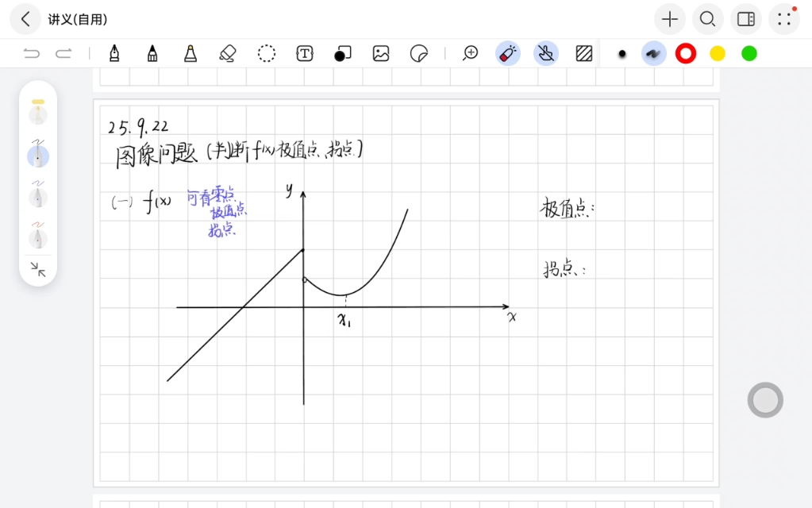Open the hatched pattern tool

(583, 53)
